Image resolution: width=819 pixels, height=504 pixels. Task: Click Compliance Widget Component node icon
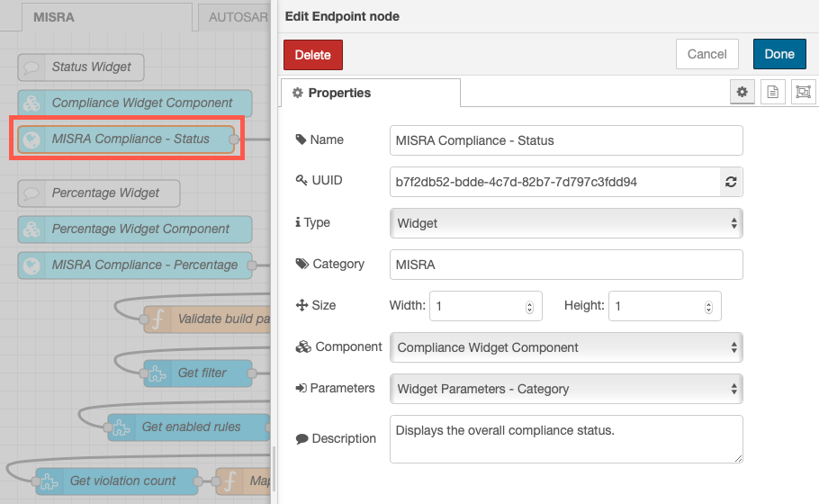click(x=31, y=103)
